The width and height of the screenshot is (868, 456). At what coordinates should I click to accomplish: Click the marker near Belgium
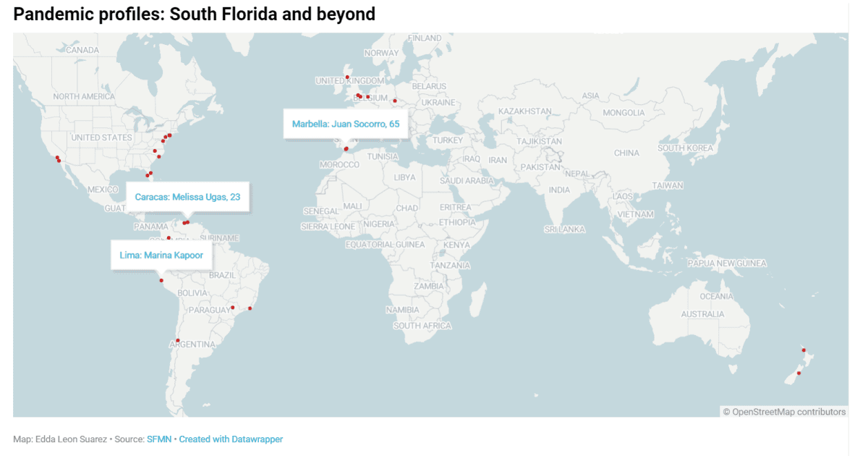[x=367, y=97]
